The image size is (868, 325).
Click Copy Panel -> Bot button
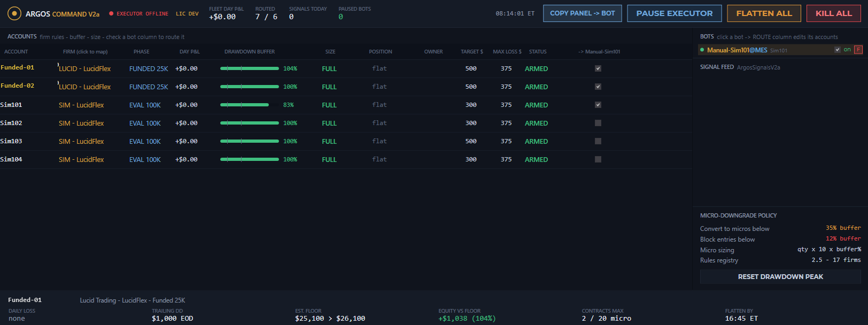click(x=582, y=13)
